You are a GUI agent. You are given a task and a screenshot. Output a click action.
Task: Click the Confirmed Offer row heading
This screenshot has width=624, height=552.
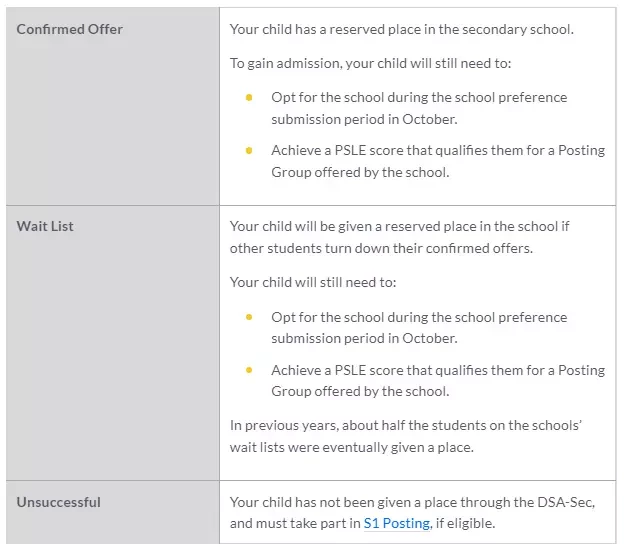tap(70, 29)
